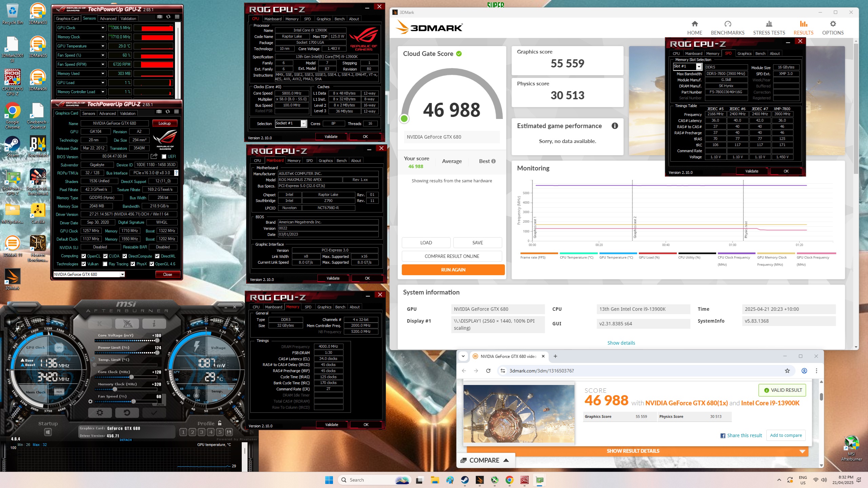Toggle the DirectCompute checkbox
Viewport: 868px width, 488px height.
tap(125, 256)
